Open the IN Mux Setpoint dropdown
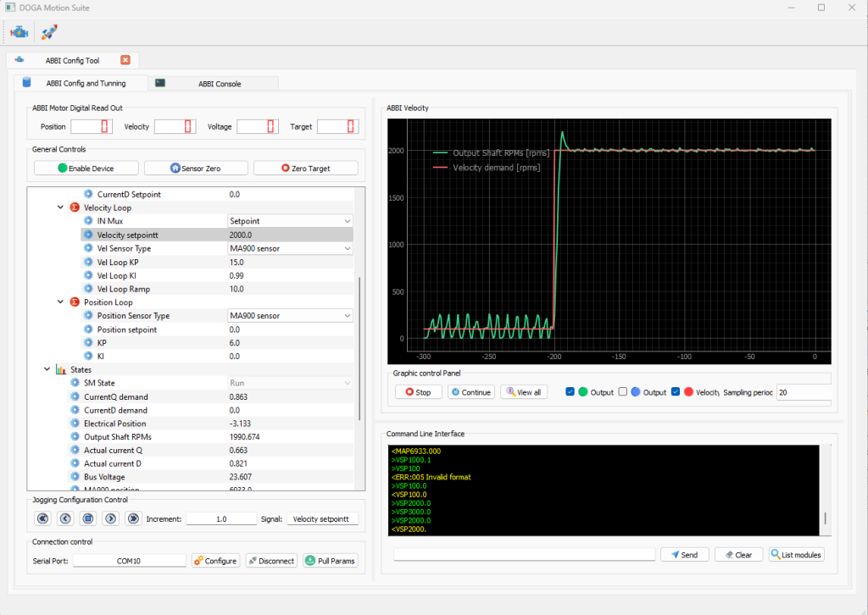 point(290,220)
